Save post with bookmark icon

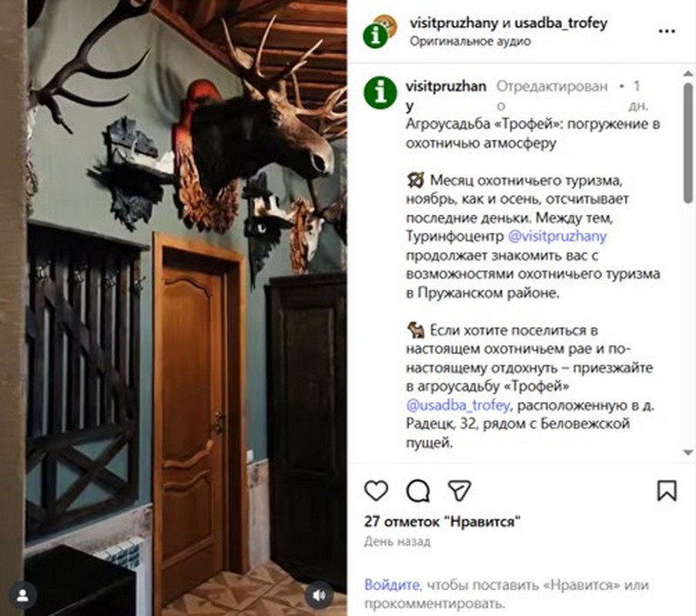666,491
